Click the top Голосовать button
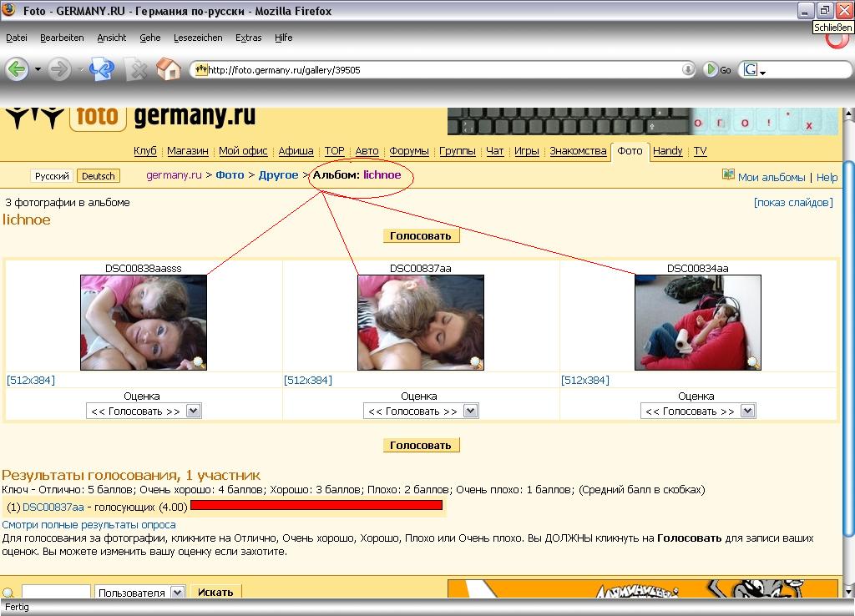Screen dimensions: 855x616 (421, 235)
